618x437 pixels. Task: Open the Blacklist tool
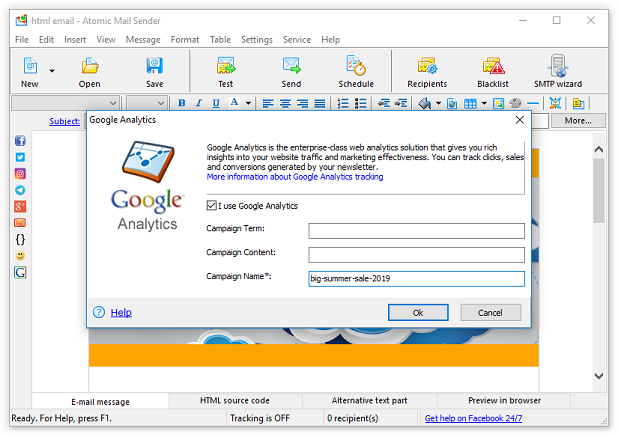[x=492, y=70]
